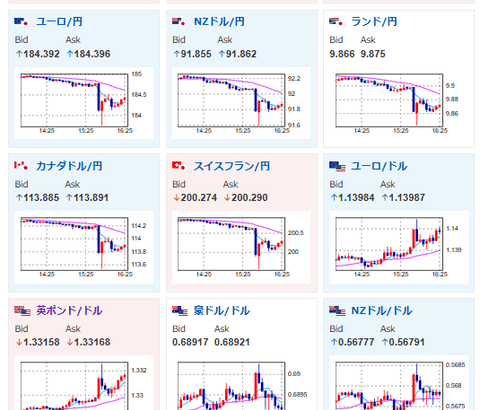Open the カナダドル/円 pair link
Viewport: 480px width, 410px height.
69,166
